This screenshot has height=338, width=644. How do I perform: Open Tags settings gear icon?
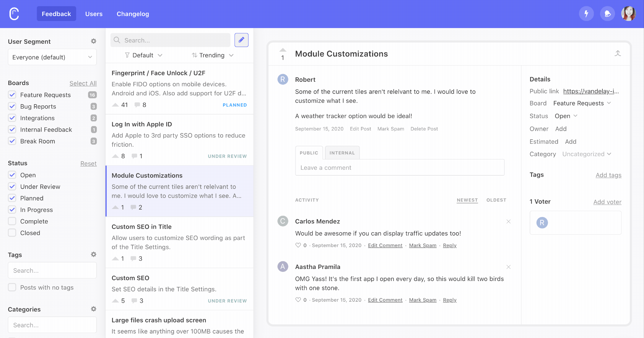click(94, 254)
